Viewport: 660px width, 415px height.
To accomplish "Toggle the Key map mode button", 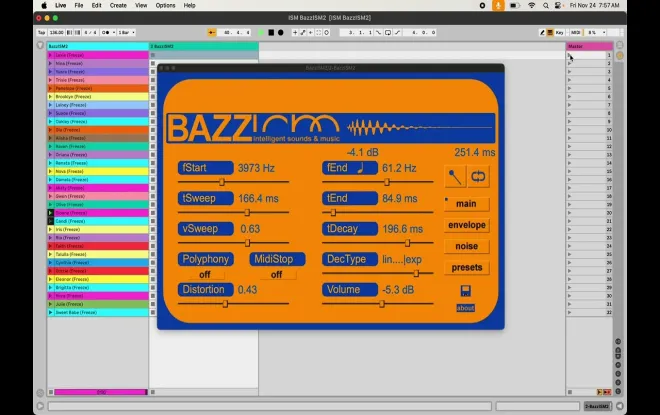I will point(559,32).
